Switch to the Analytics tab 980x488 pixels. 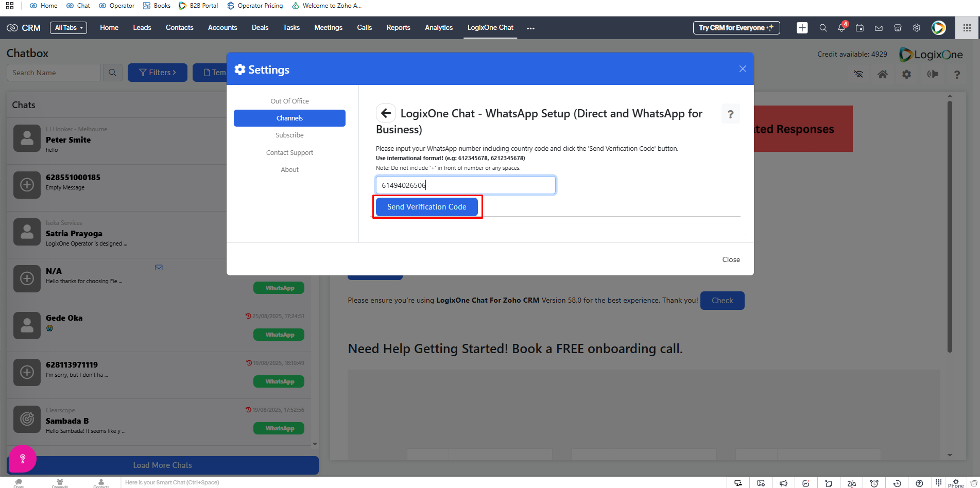[x=439, y=28]
